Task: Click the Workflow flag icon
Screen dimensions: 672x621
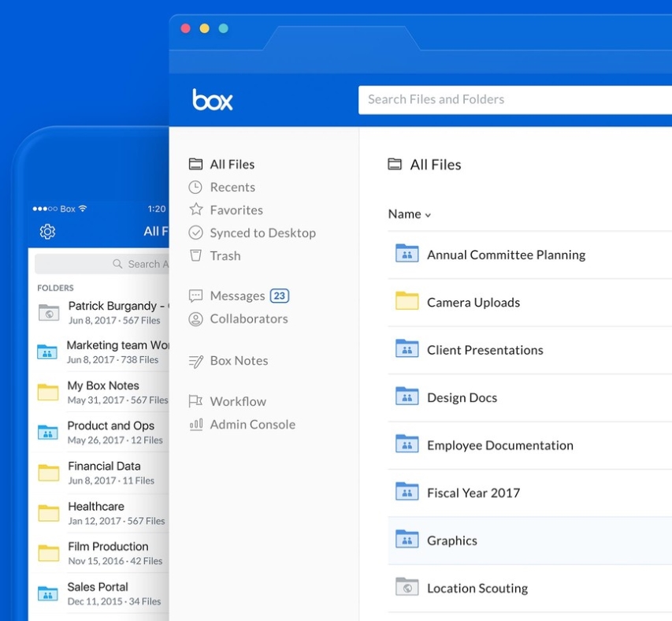Action: 195,401
